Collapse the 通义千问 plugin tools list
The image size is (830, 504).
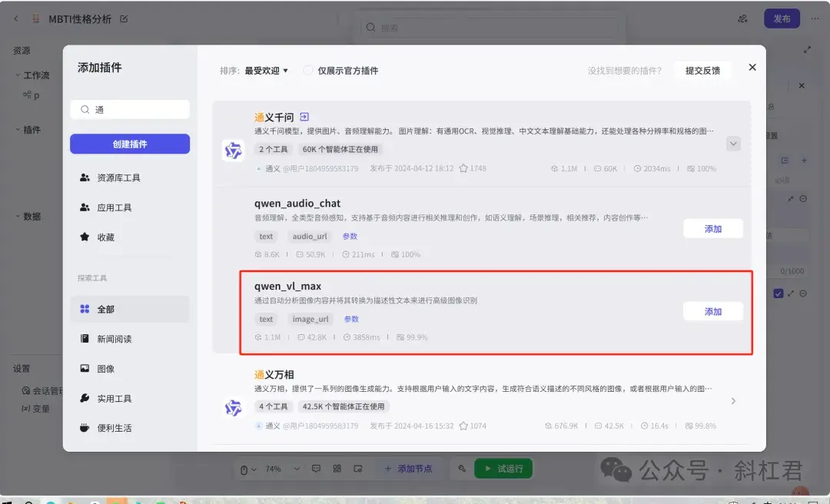tap(733, 144)
